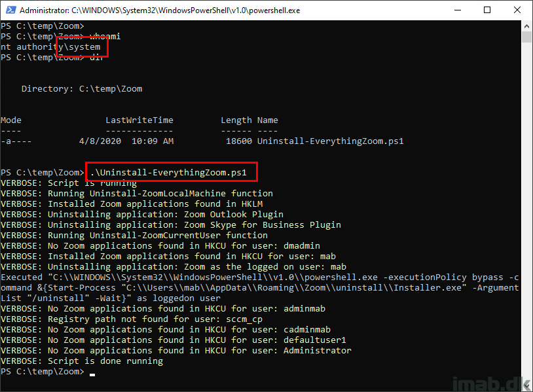Screen dimensions: 533x392
Task: Minimize the PowerShell window
Action: tap(458, 10)
